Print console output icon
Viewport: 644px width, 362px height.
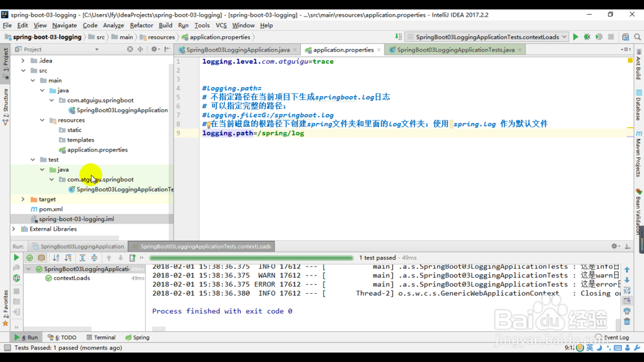627,311
